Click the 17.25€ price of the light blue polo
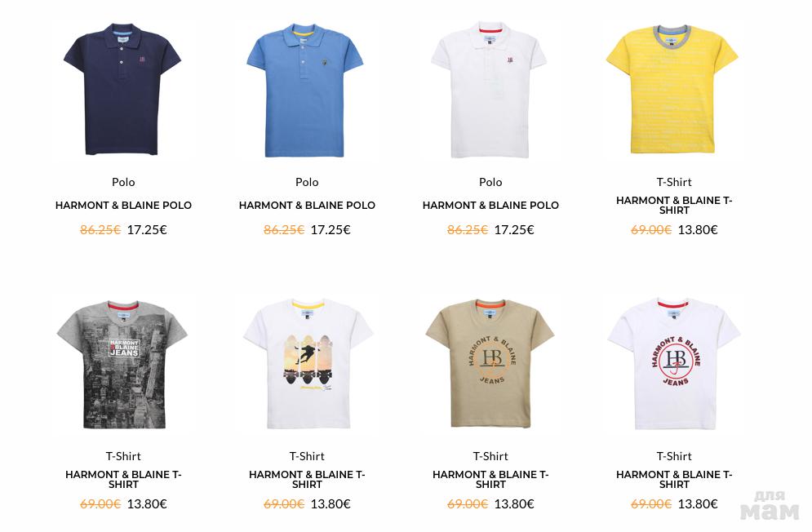The height and width of the screenshot is (532, 812). click(331, 230)
